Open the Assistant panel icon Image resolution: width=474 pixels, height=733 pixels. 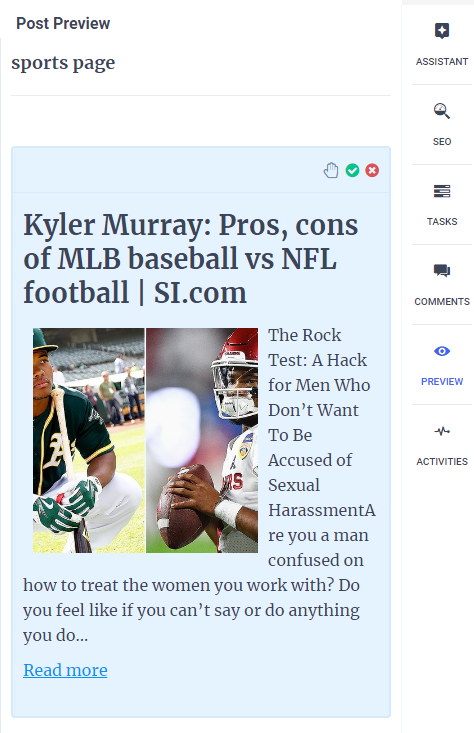point(442,31)
